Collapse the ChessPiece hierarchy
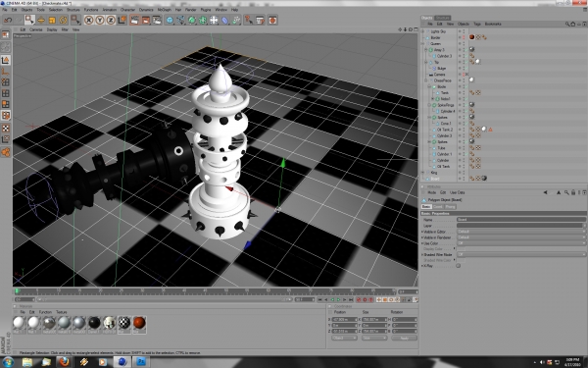 tap(426, 80)
